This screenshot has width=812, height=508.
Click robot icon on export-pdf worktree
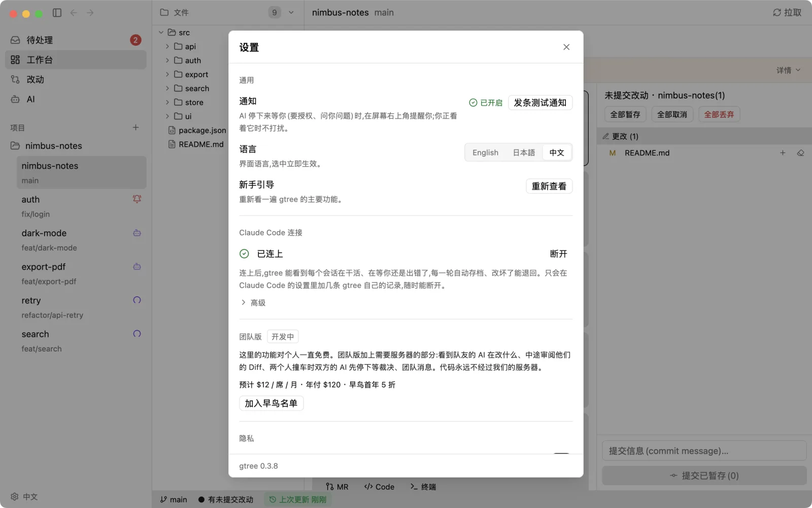[x=137, y=267]
